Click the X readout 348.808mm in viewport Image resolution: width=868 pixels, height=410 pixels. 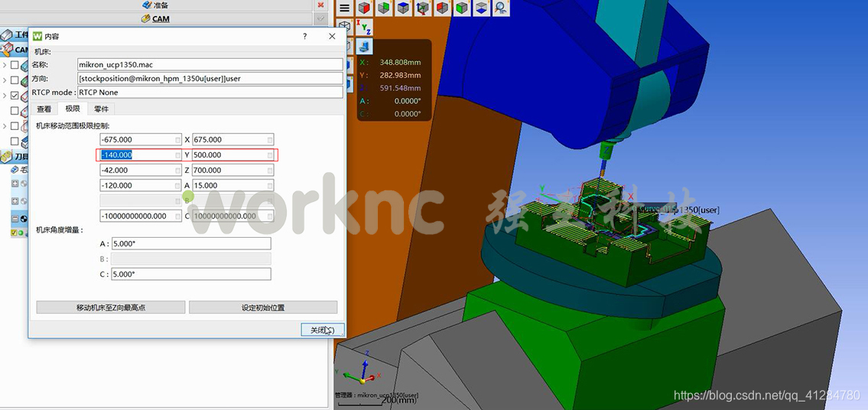click(x=400, y=62)
